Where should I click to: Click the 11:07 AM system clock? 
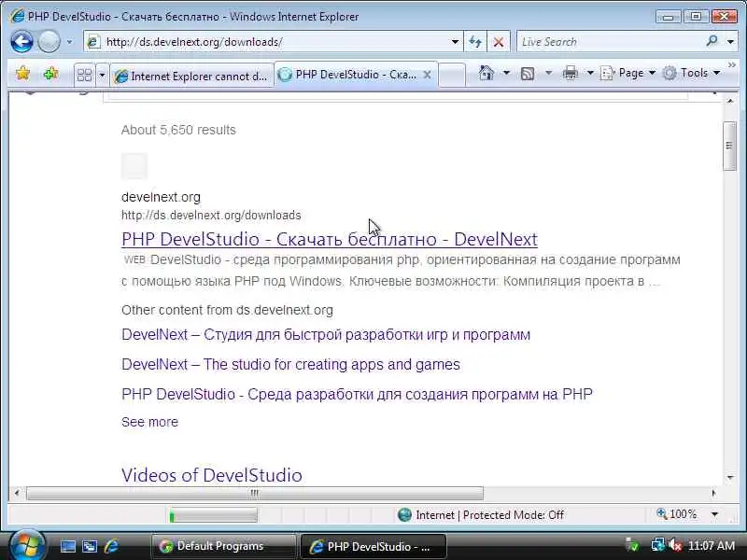click(x=712, y=546)
